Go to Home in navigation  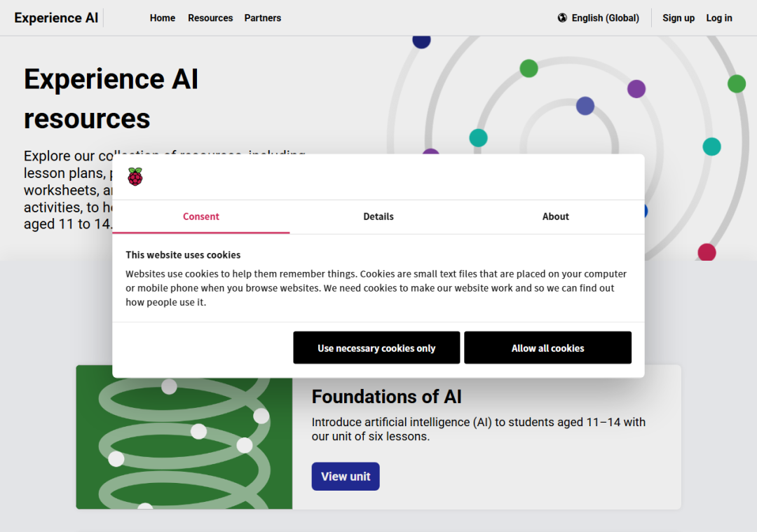pos(162,18)
